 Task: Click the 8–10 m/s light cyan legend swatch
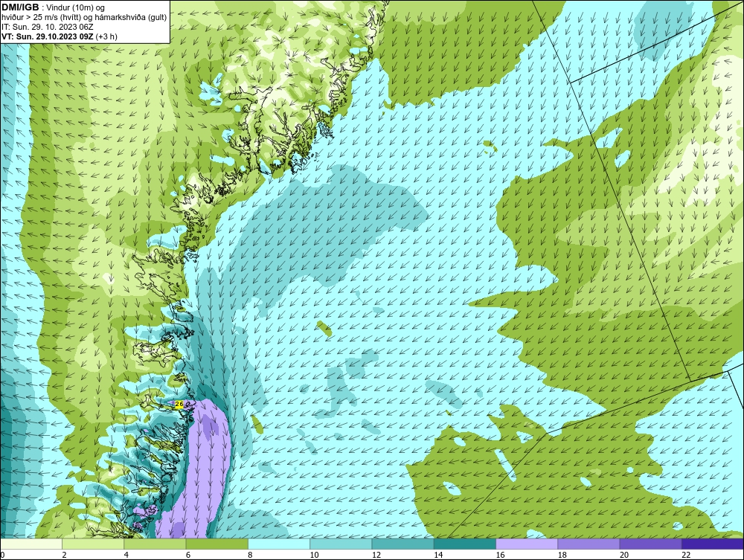279,544
